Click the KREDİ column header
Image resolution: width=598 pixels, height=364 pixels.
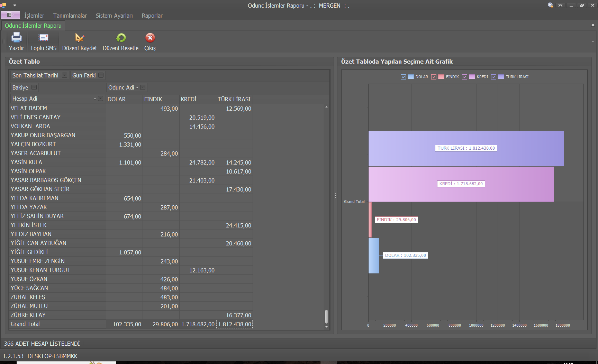pos(189,99)
